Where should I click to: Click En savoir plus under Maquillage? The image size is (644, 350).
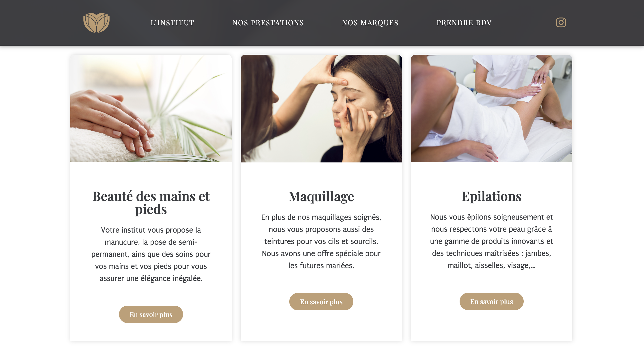point(321,302)
